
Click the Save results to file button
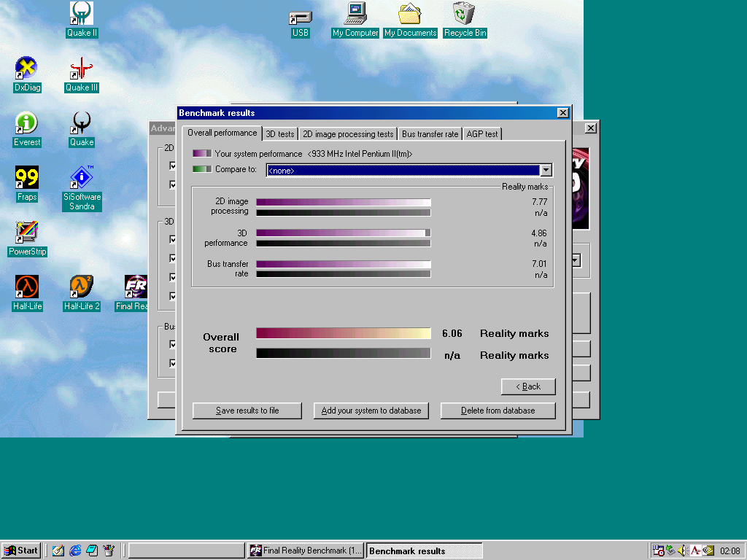247,411
